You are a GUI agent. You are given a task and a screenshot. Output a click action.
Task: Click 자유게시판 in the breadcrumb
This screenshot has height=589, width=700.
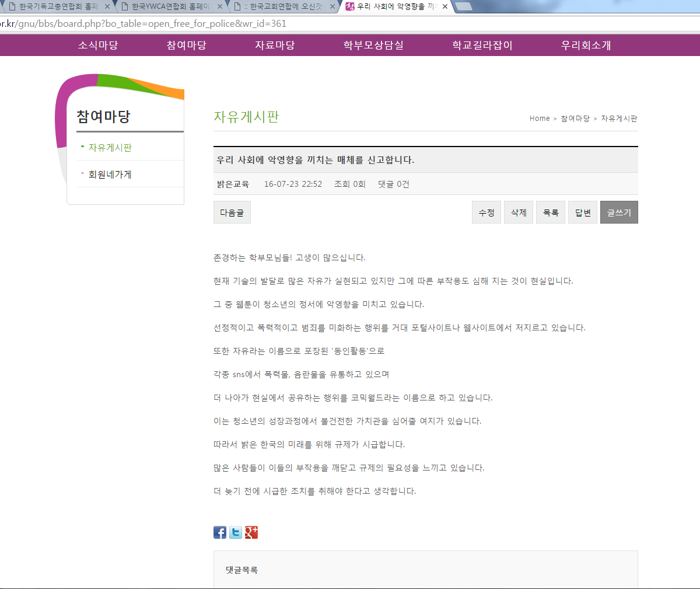619,119
